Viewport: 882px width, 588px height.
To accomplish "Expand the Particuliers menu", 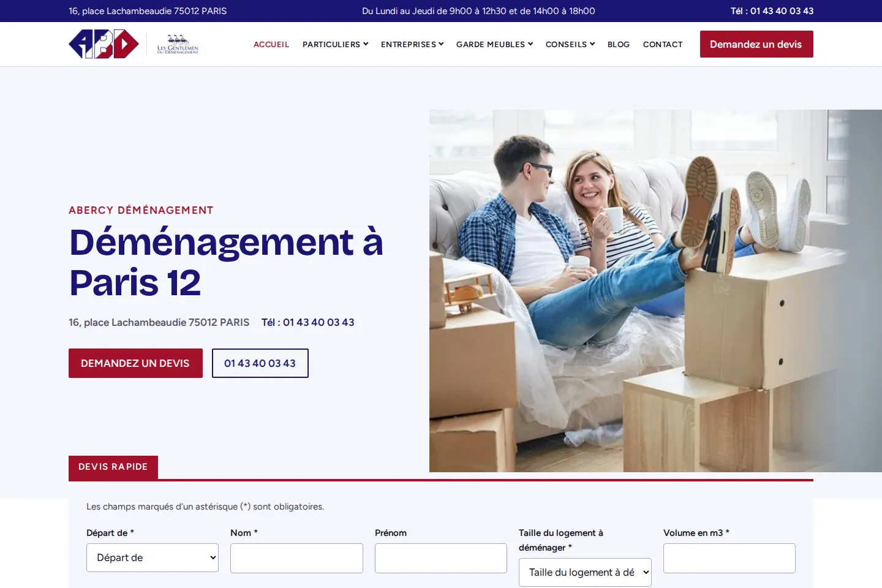I will point(335,44).
